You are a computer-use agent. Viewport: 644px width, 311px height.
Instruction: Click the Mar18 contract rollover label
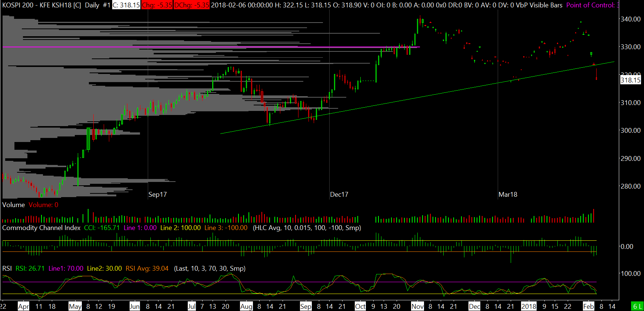point(508,195)
